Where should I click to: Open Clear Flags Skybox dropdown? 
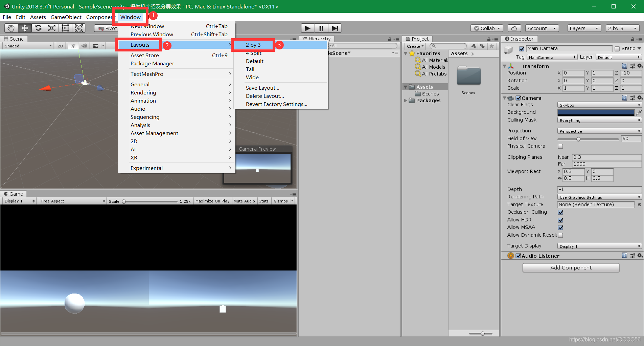pyautogui.click(x=599, y=105)
